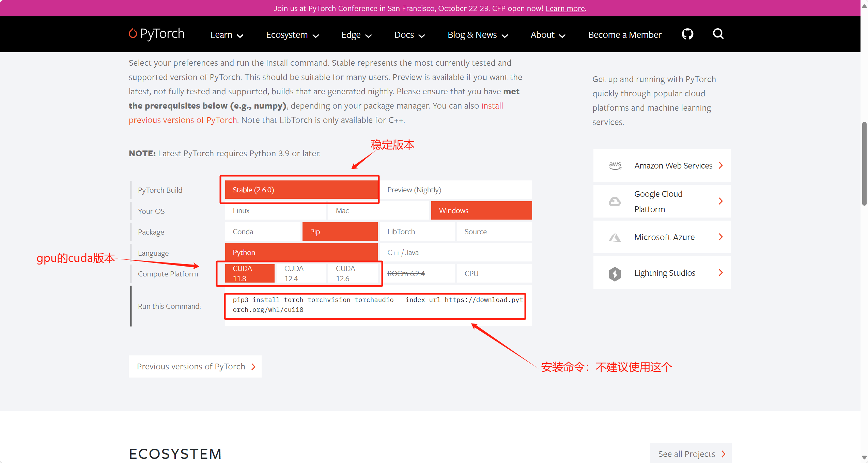Image resolution: width=868 pixels, height=463 pixels.
Task: Click the AWS logo icon
Action: [615, 165]
